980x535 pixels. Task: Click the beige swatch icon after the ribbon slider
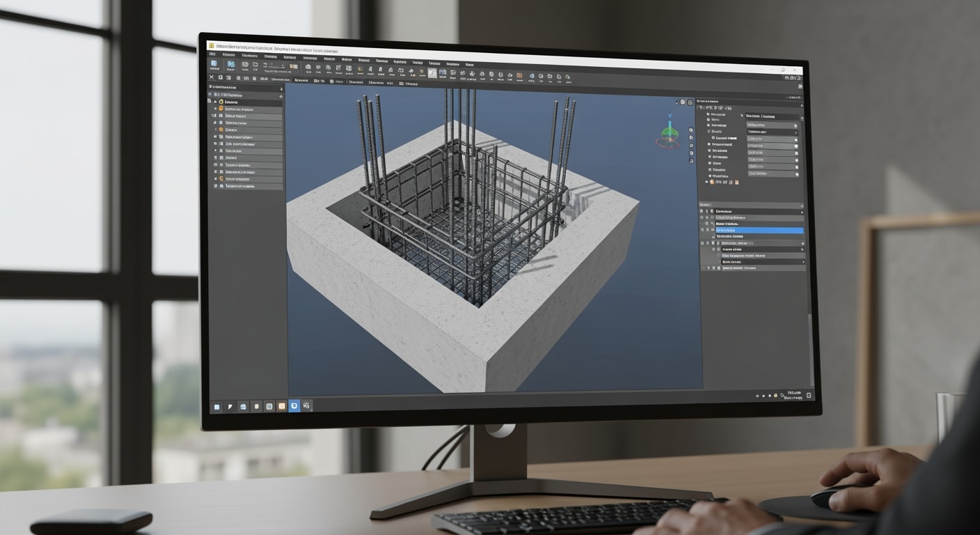coord(293,67)
